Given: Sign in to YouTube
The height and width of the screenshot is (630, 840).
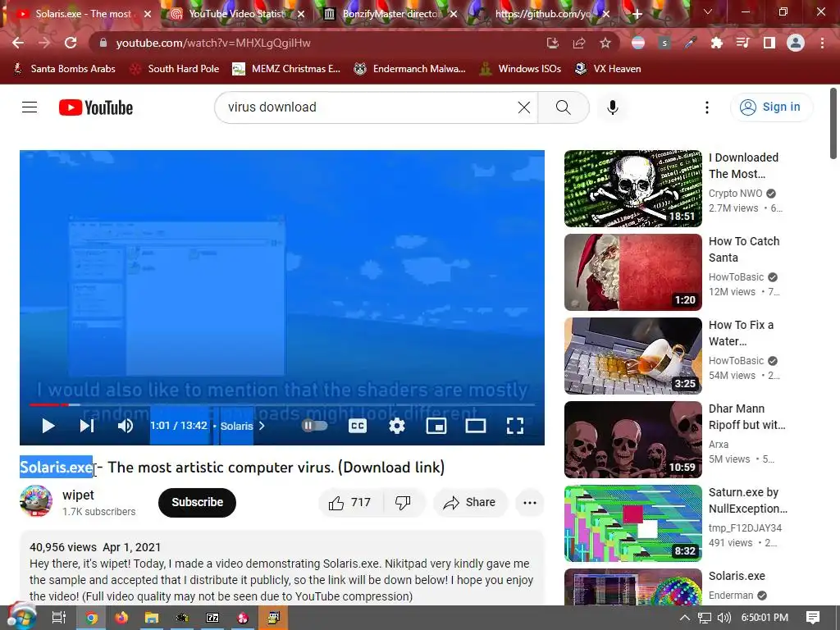Looking at the screenshot, I should (x=771, y=107).
